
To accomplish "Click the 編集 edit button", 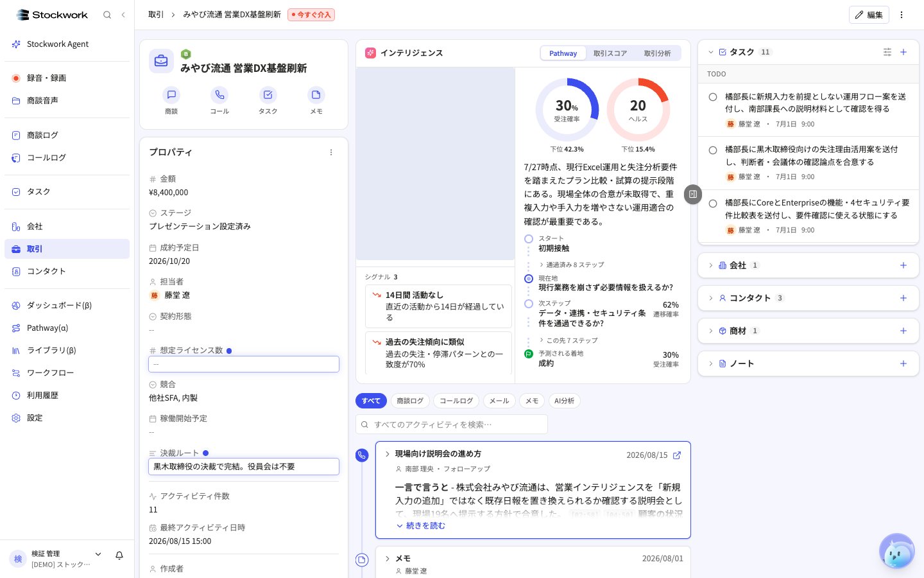I will (x=869, y=15).
